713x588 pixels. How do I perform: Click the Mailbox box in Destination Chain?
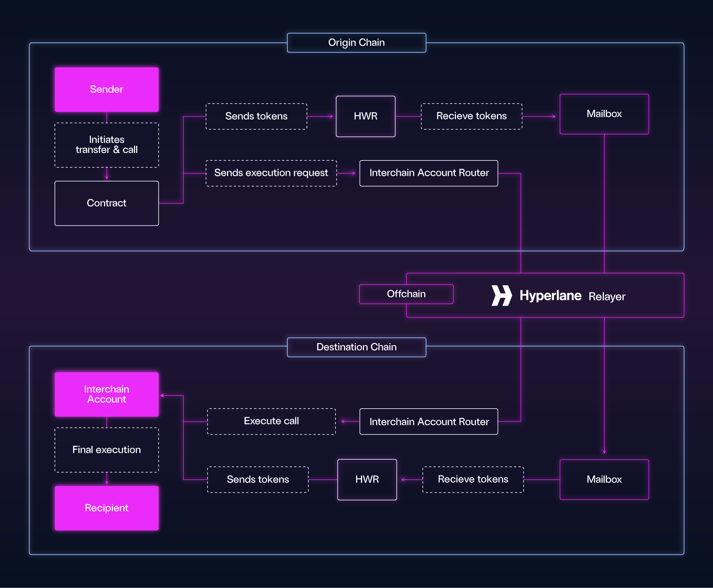[604, 479]
